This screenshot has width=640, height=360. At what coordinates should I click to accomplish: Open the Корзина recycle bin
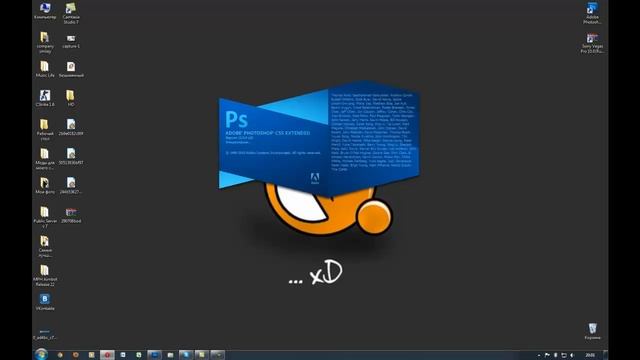pos(592,331)
